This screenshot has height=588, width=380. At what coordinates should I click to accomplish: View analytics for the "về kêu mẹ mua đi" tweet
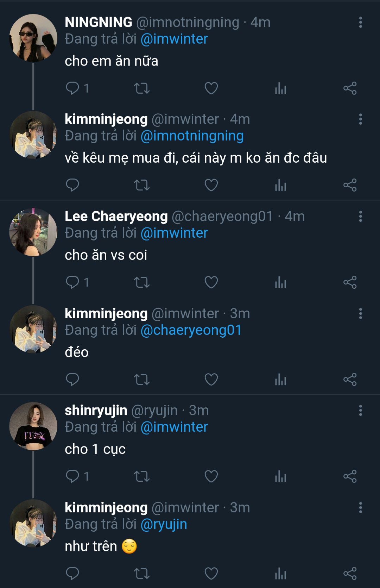tap(280, 185)
